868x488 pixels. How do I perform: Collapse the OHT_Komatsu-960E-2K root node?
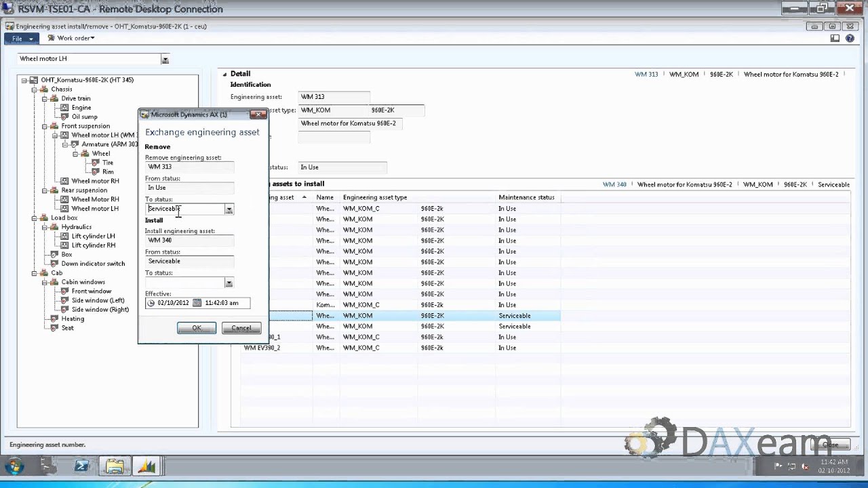click(x=24, y=80)
